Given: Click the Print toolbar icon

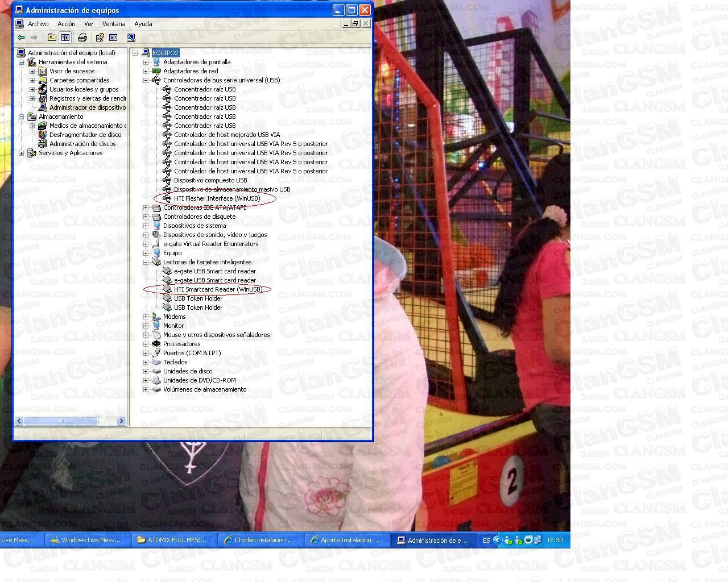Looking at the screenshot, I should [x=82, y=38].
